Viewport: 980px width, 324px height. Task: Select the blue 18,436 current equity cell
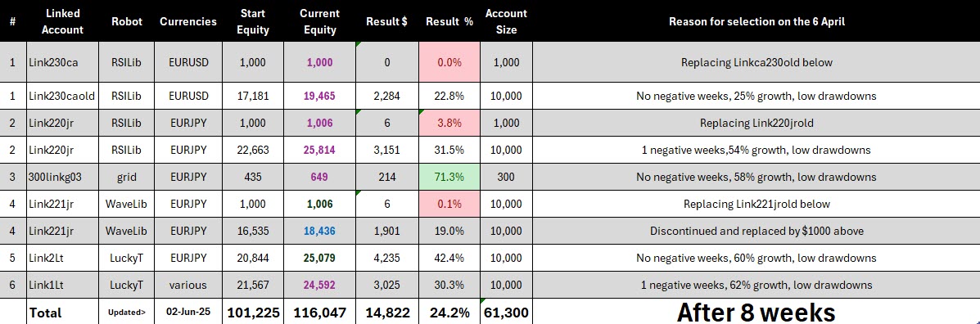click(319, 231)
